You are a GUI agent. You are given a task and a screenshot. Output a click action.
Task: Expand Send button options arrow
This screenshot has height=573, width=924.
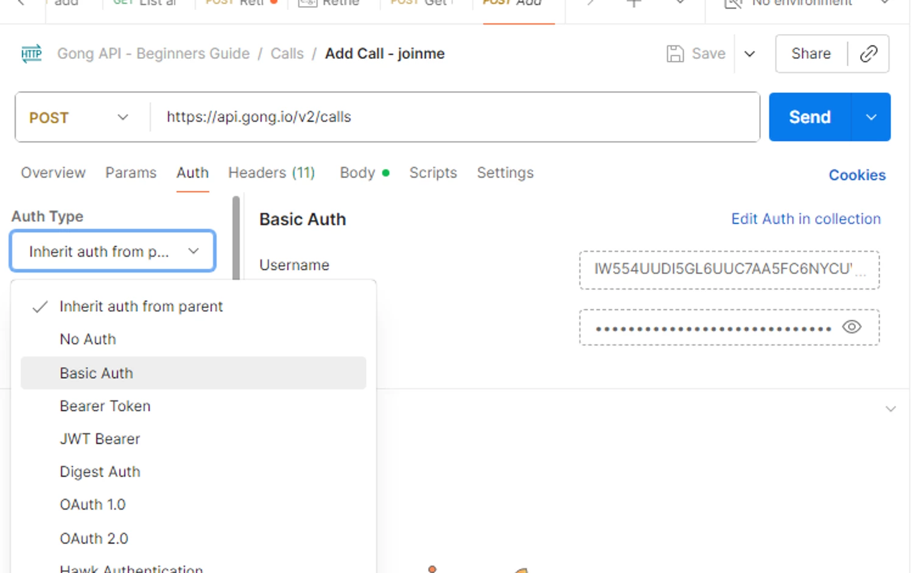coord(871,117)
